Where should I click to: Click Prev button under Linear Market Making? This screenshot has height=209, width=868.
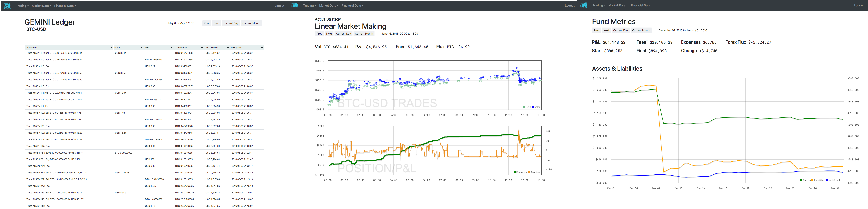pyautogui.click(x=319, y=34)
